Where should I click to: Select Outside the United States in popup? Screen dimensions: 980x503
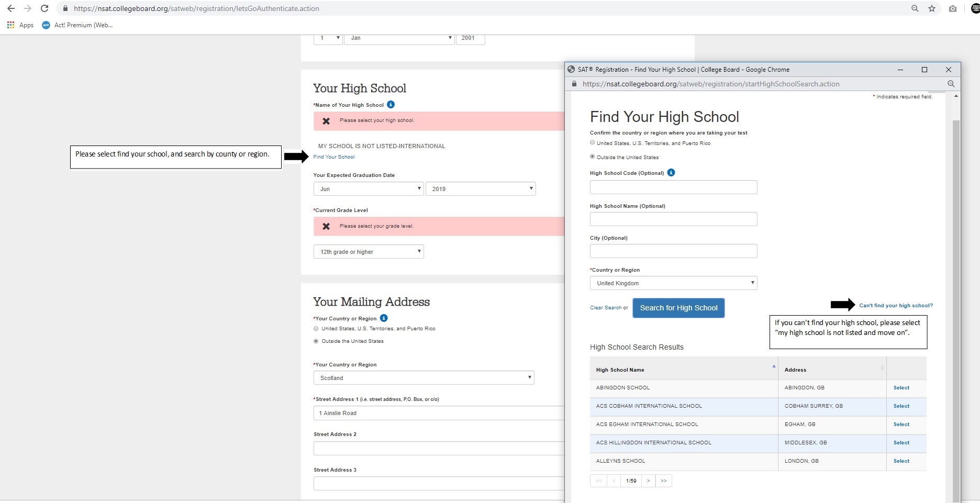[593, 157]
